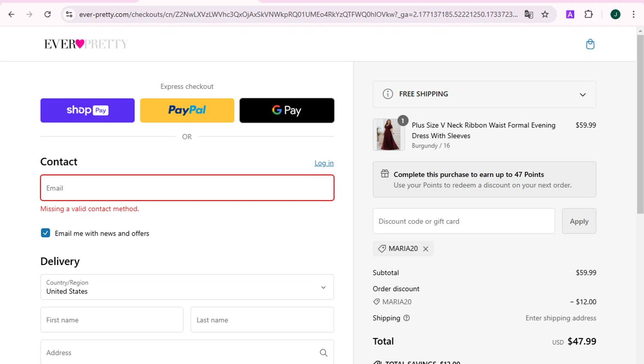Go back to the previous page
The height and width of the screenshot is (364, 644).
coord(12,14)
